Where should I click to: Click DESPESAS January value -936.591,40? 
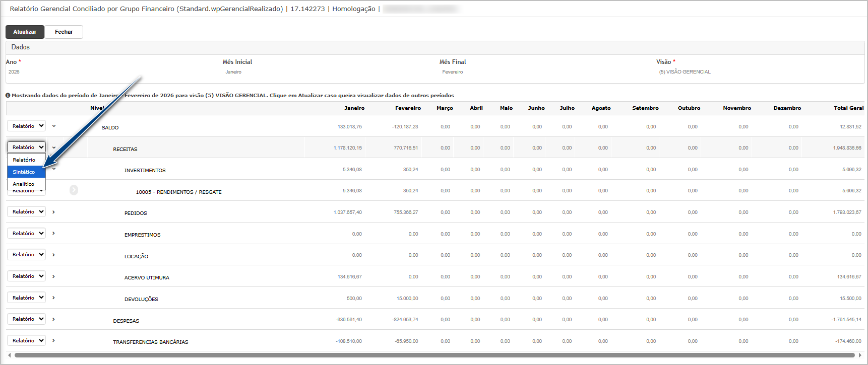(x=349, y=320)
